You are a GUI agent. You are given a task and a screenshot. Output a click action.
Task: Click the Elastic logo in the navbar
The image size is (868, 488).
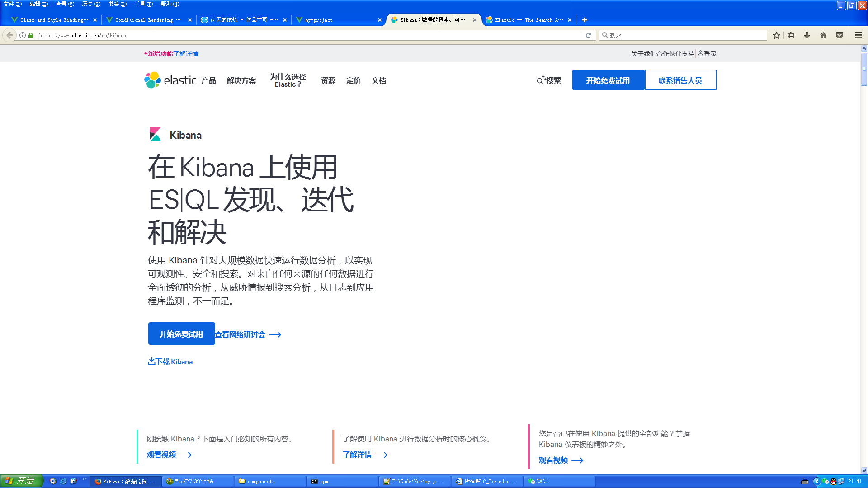(170, 80)
